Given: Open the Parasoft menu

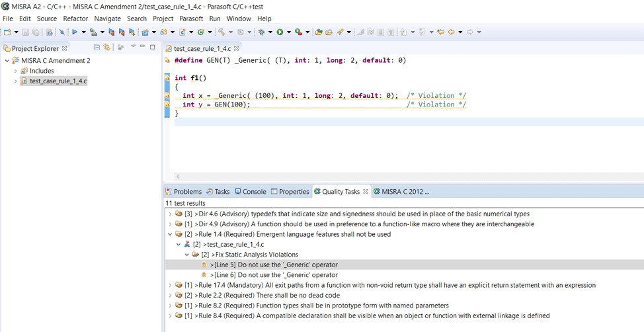Looking at the screenshot, I should coord(191,19).
